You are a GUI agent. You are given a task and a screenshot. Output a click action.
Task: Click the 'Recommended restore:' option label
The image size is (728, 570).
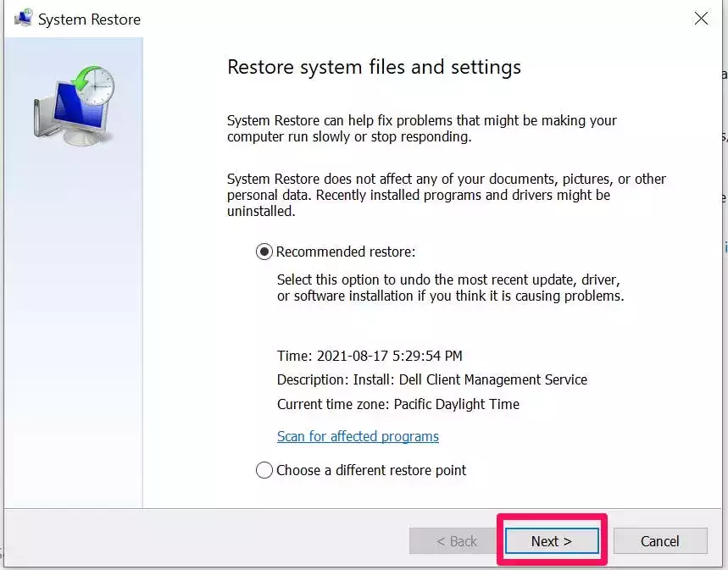[346, 252]
